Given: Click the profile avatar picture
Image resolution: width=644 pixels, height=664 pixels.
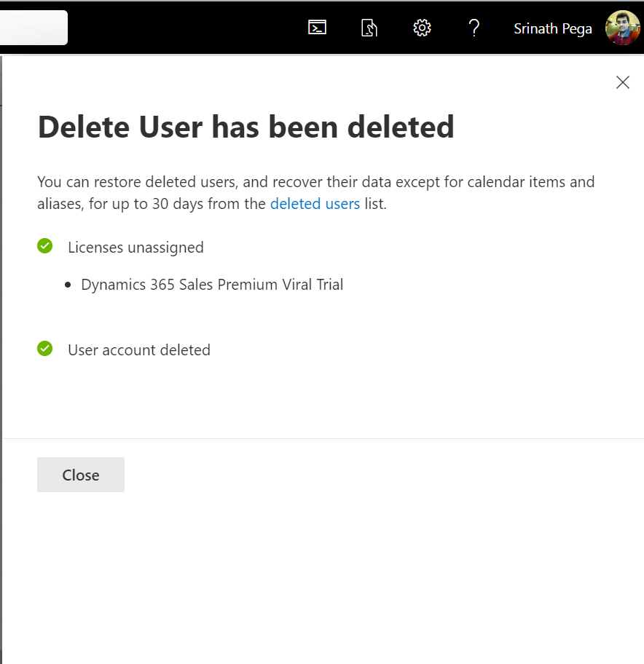Looking at the screenshot, I should click(x=622, y=28).
